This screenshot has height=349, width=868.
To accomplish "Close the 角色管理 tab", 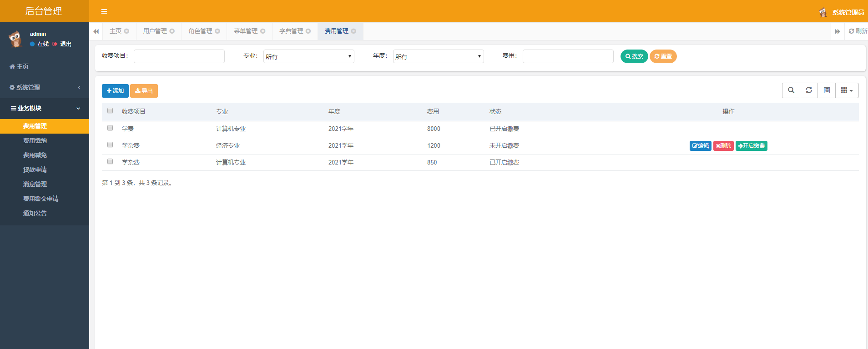I will click(x=217, y=31).
